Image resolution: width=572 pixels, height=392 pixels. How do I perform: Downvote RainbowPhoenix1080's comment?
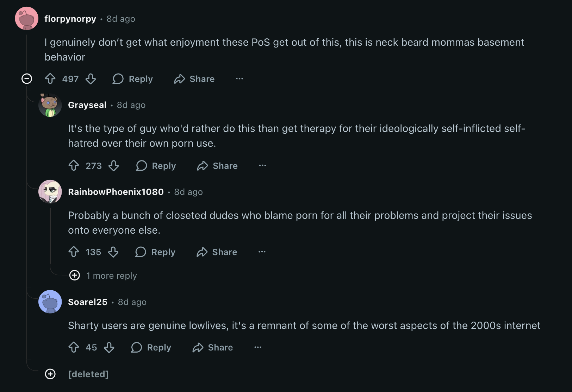coord(113,252)
